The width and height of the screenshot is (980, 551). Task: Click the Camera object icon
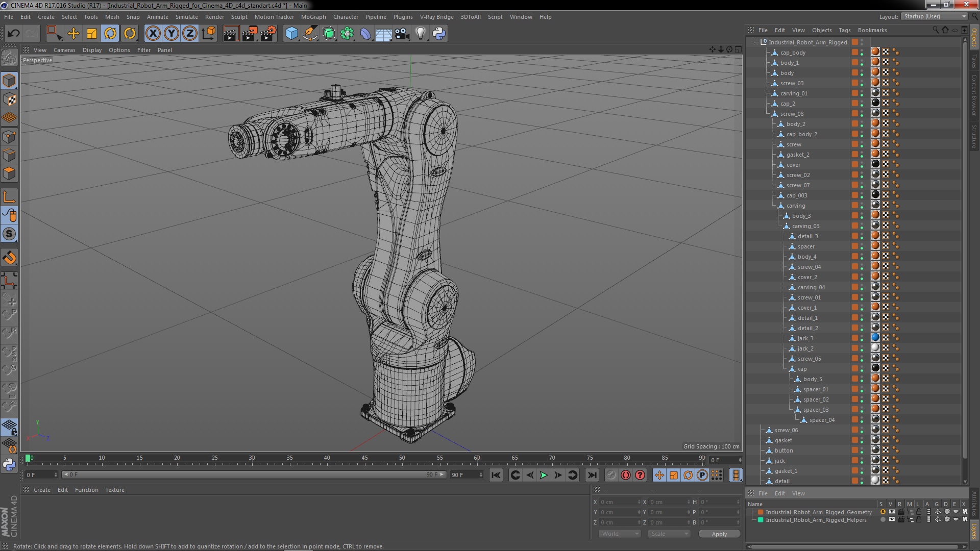pos(402,34)
